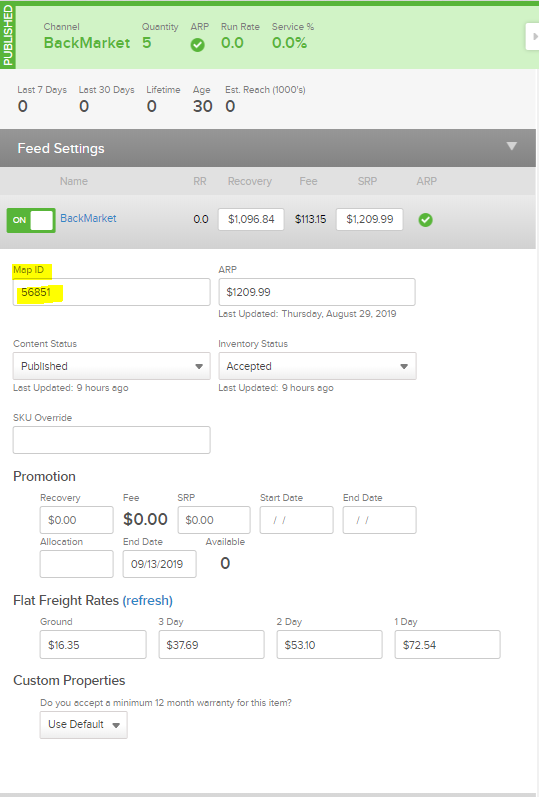Click the Promotion Start Date field
Image resolution: width=539 pixels, height=797 pixels.
[x=296, y=520]
